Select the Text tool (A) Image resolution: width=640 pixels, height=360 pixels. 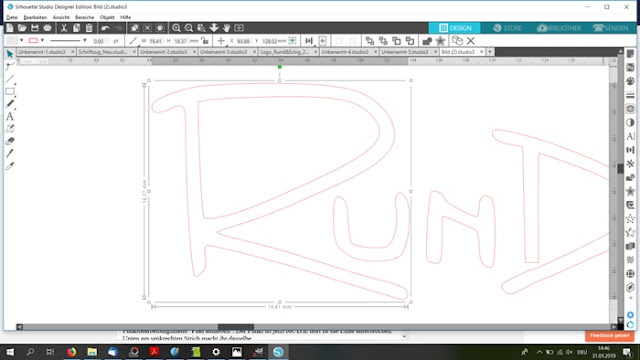click(10, 116)
